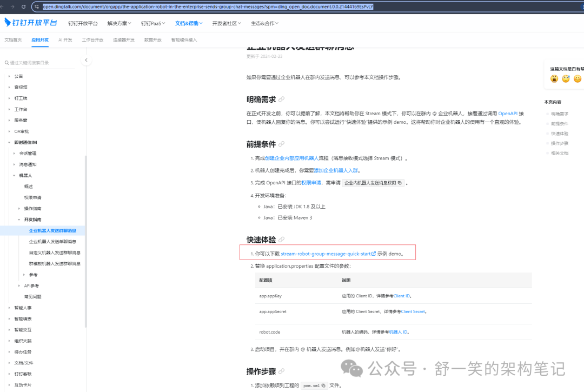This screenshot has width=584, height=392.
Task: Open 概述 under 机器人 in sidebar
Action: tap(28, 187)
